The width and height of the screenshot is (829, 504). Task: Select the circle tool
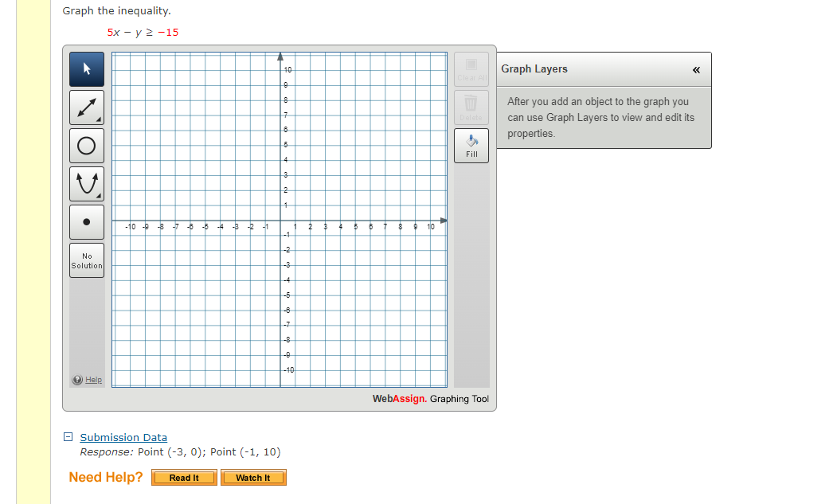[x=87, y=146]
